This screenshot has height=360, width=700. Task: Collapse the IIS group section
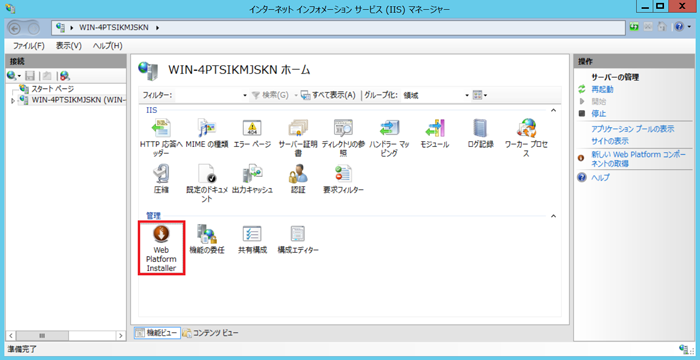pos(554,110)
